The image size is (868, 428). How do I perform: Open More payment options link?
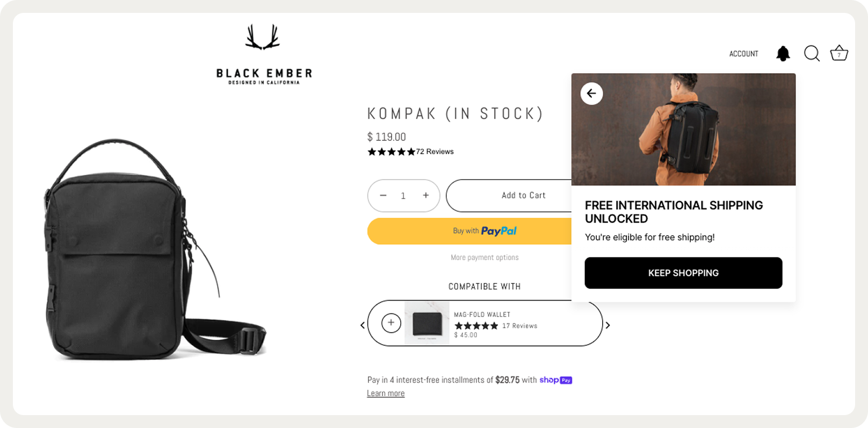[x=484, y=258]
